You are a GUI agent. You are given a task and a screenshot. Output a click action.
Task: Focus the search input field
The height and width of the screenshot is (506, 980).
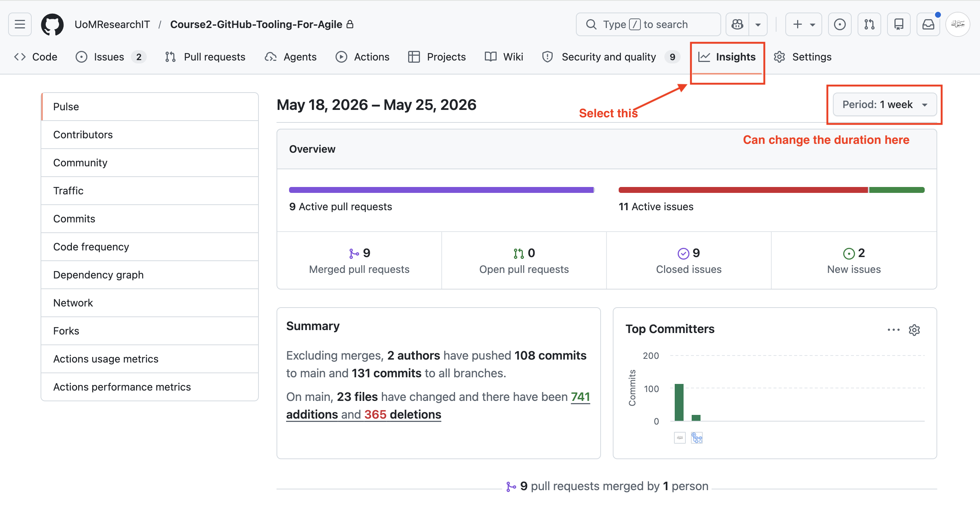[648, 24]
